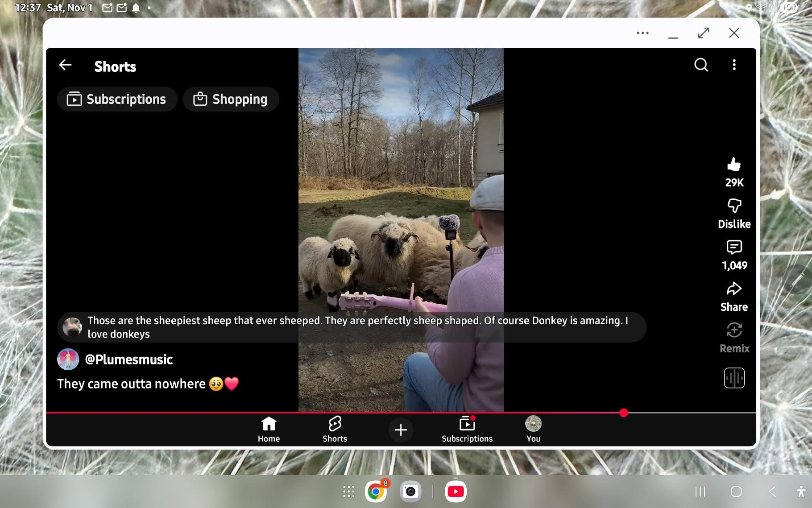The width and height of the screenshot is (812, 508).
Task: Open the app drawer grid icon
Action: click(x=348, y=491)
